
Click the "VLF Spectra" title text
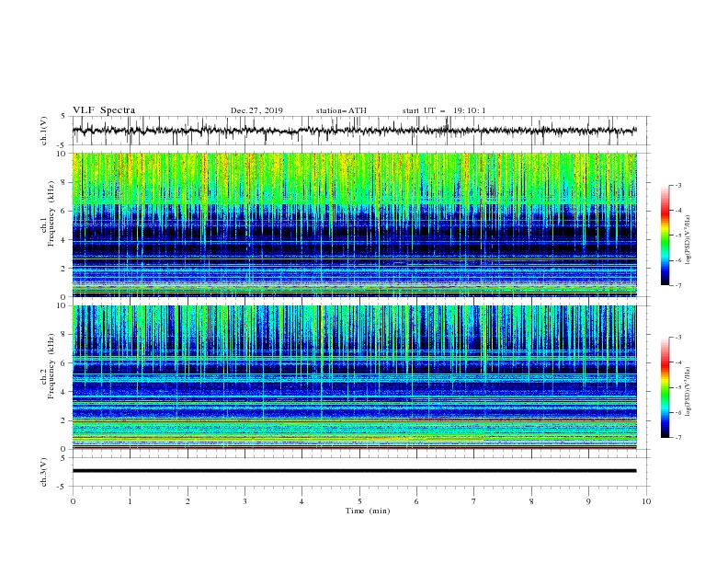coord(104,110)
